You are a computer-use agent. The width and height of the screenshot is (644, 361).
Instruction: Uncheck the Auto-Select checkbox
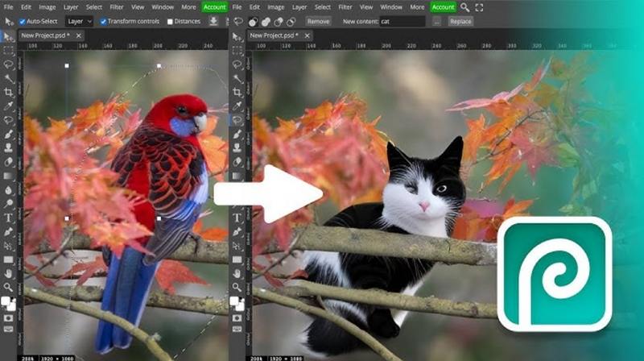[x=23, y=22]
